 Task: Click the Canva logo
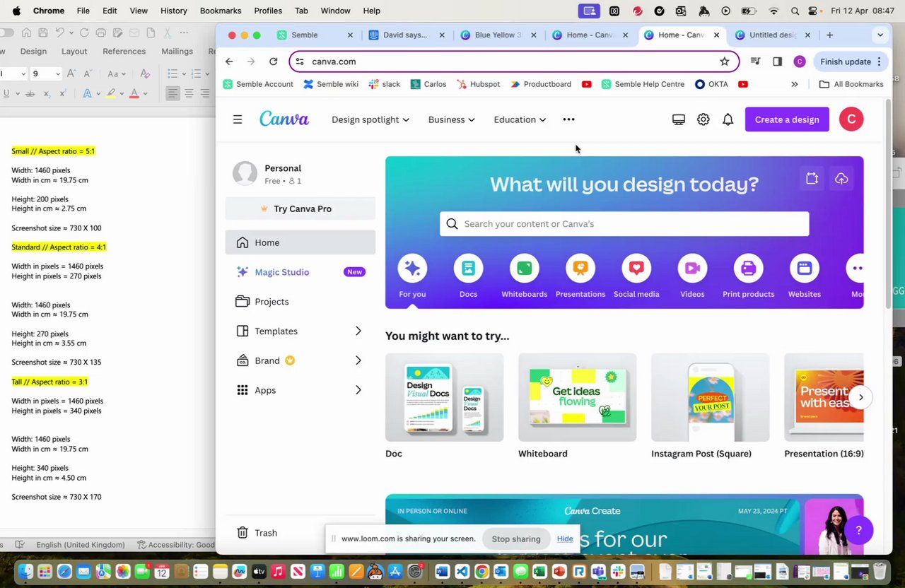coord(284,119)
